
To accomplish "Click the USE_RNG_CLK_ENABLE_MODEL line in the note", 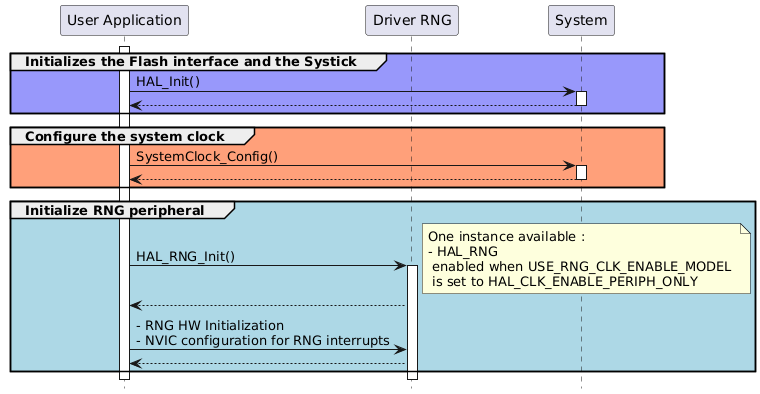I will 581,267.
